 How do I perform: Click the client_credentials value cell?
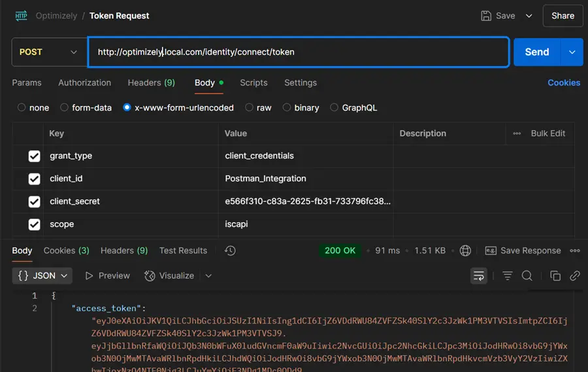(x=306, y=156)
